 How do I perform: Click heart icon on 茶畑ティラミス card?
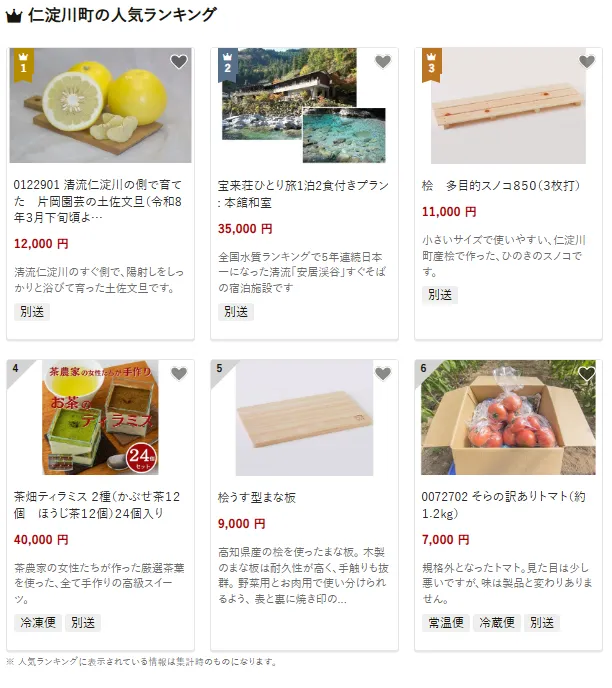tap(179, 374)
